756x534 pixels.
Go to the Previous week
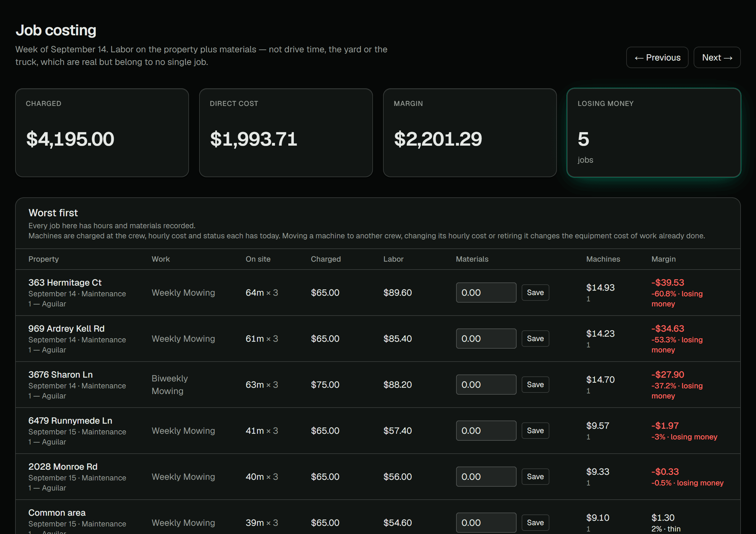657,57
